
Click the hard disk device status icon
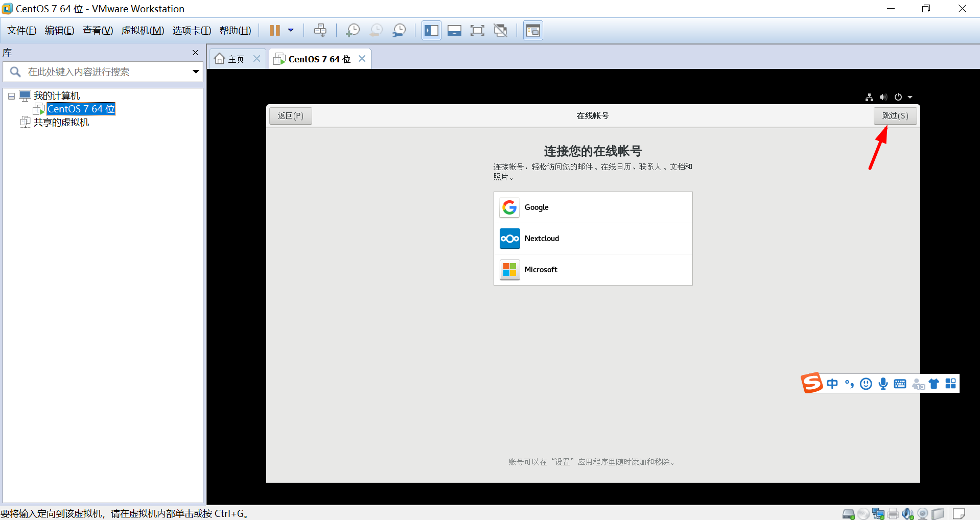click(x=848, y=514)
